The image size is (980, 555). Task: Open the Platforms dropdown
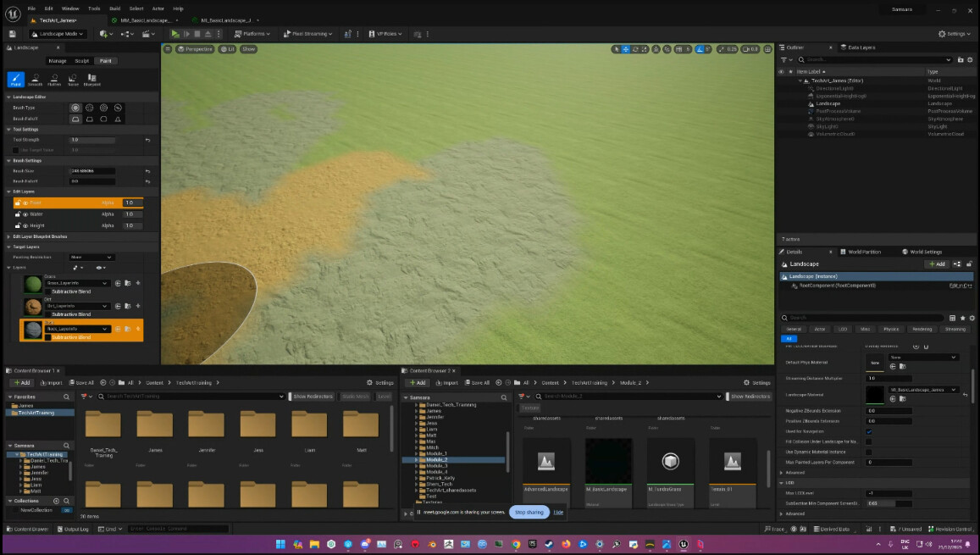(252, 34)
